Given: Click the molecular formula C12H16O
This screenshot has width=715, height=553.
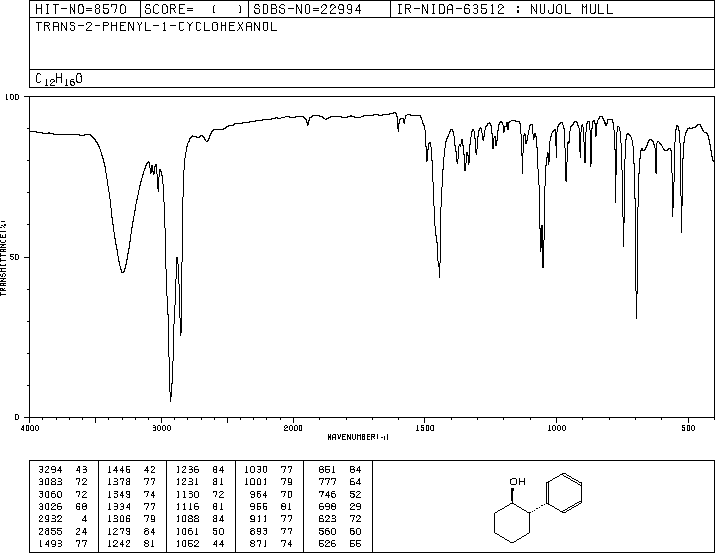Looking at the screenshot, I should (x=59, y=79).
